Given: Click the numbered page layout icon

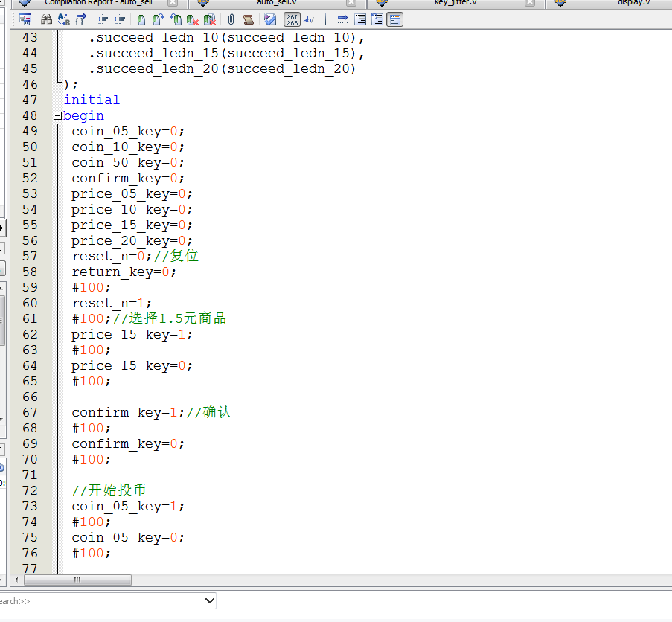Looking at the screenshot, I should pyautogui.click(x=377, y=19).
